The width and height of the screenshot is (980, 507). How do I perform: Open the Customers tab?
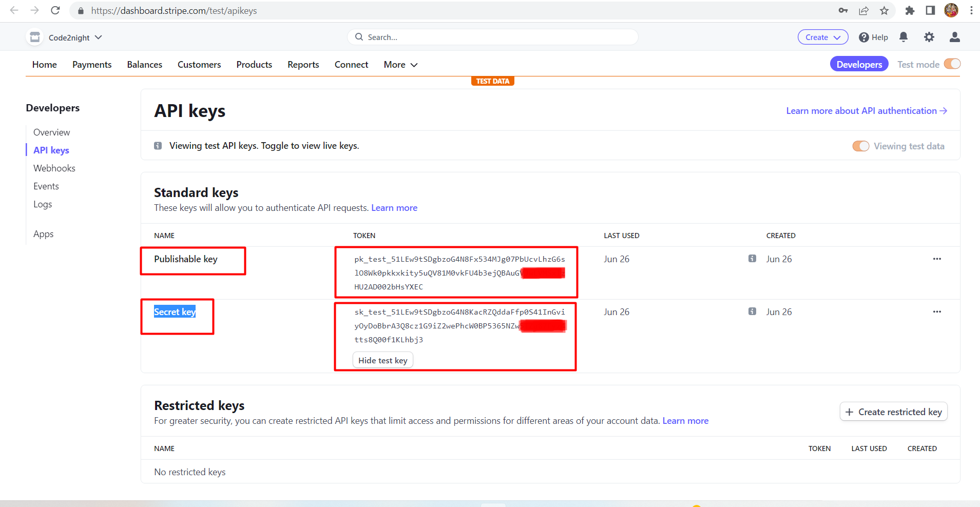(x=199, y=65)
